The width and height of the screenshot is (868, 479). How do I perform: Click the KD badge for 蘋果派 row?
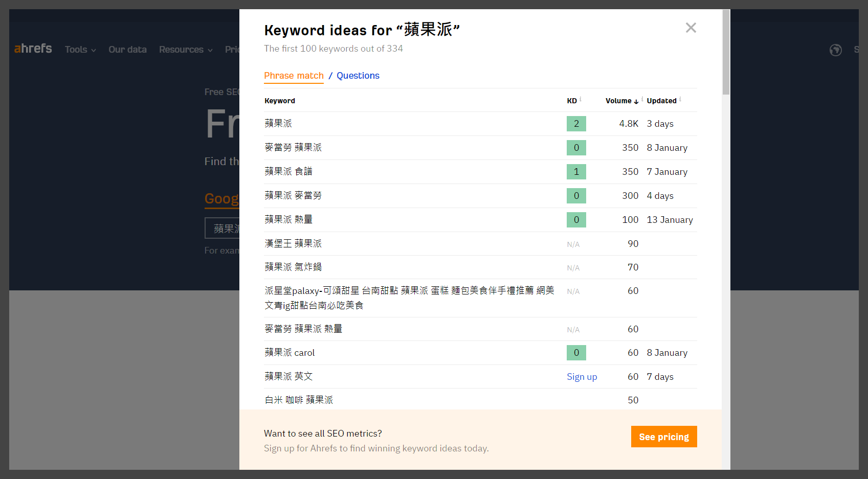point(576,124)
